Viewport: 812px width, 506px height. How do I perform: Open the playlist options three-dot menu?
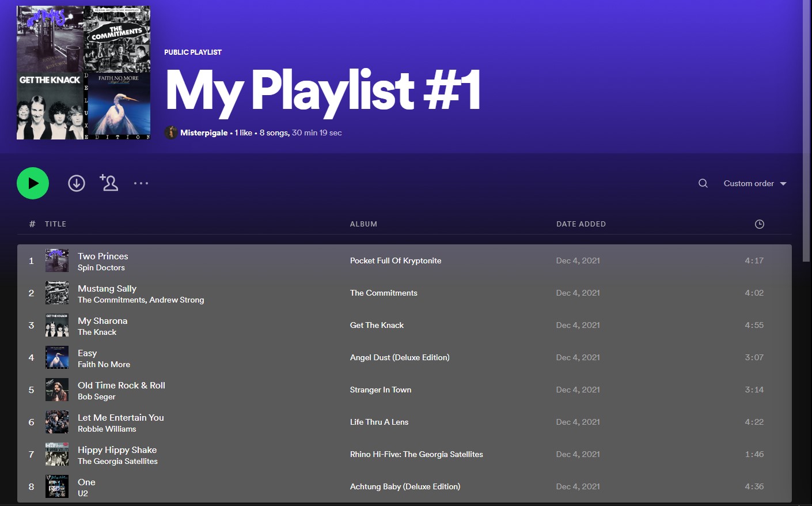coord(141,183)
